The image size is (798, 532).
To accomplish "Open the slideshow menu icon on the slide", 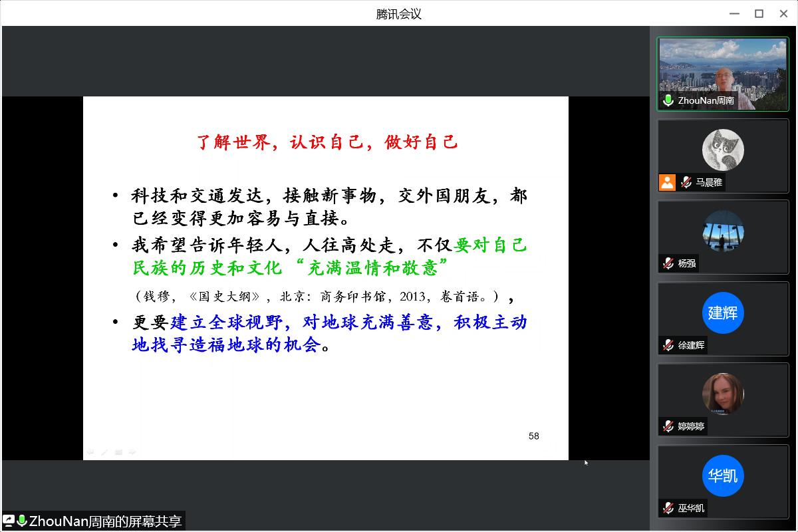I will tap(118, 452).
